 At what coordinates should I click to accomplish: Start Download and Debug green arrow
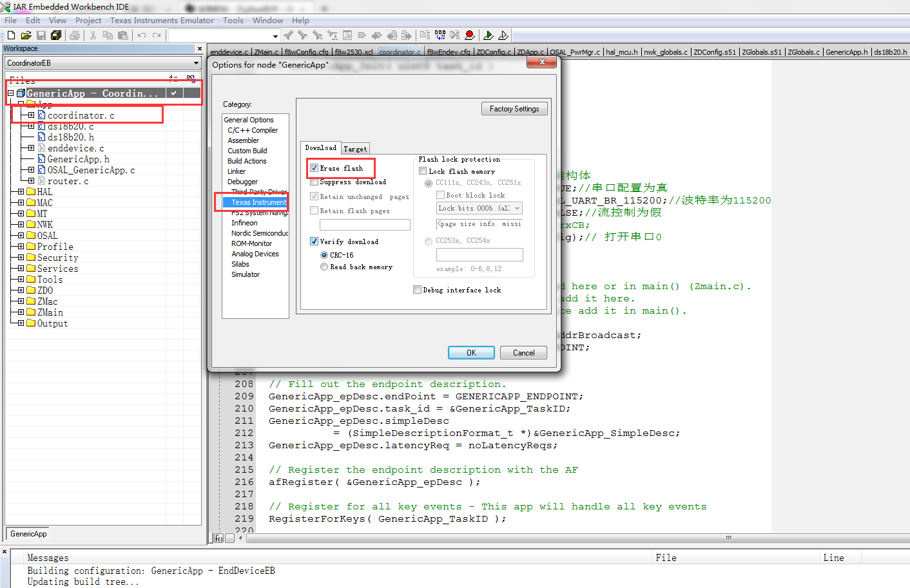pyautogui.click(x=489, y=35)
